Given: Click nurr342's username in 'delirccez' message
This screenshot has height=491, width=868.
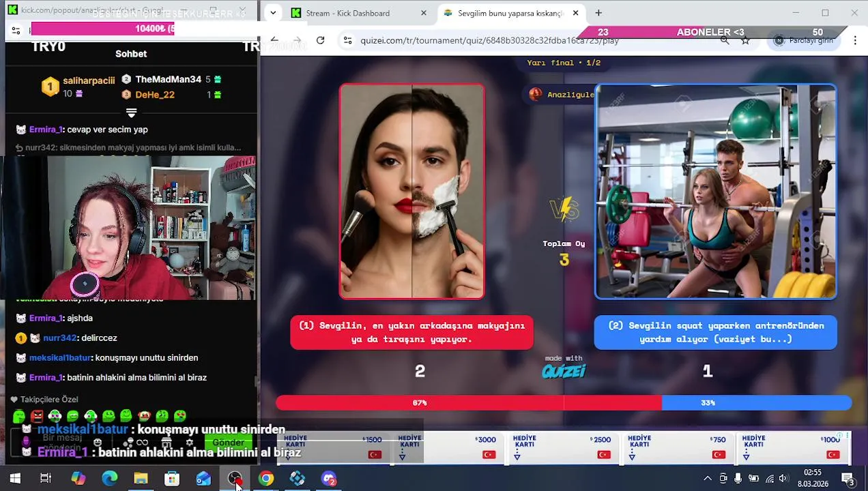Looking at the screenshot, I should (60, 338).
